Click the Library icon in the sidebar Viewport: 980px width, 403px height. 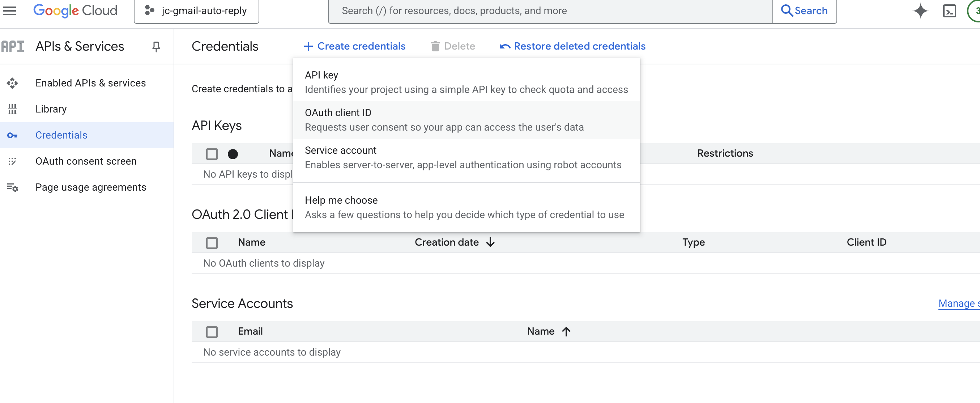(12, 109)
